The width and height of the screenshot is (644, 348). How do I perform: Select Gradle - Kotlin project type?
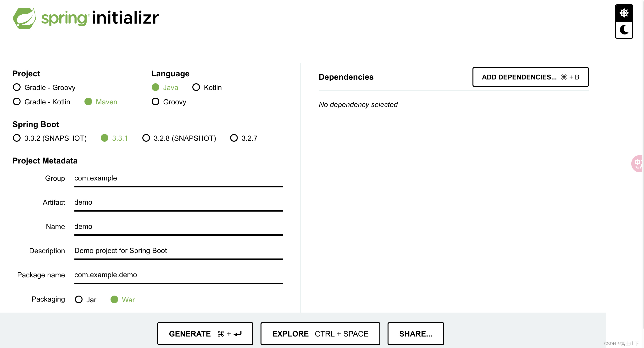[x=17, y=101]
